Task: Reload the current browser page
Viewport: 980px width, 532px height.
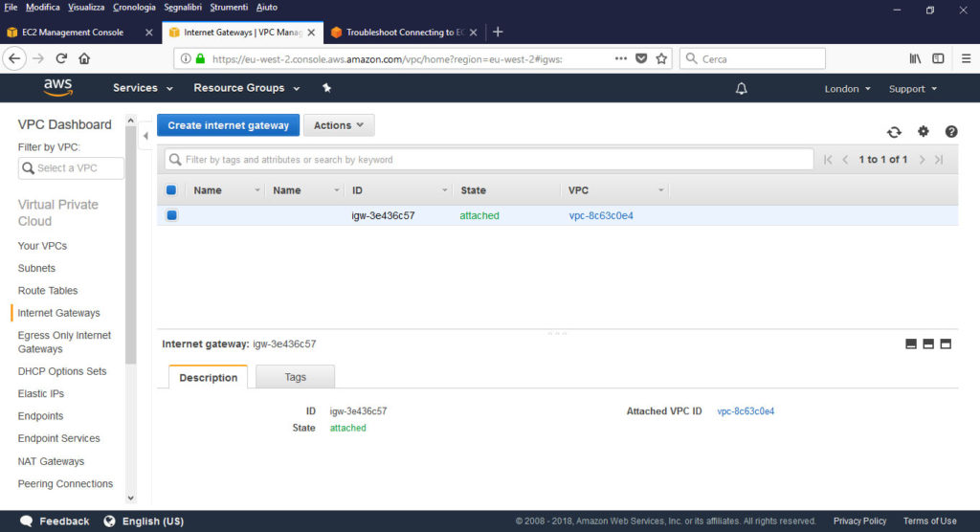Action: point(61,58)
